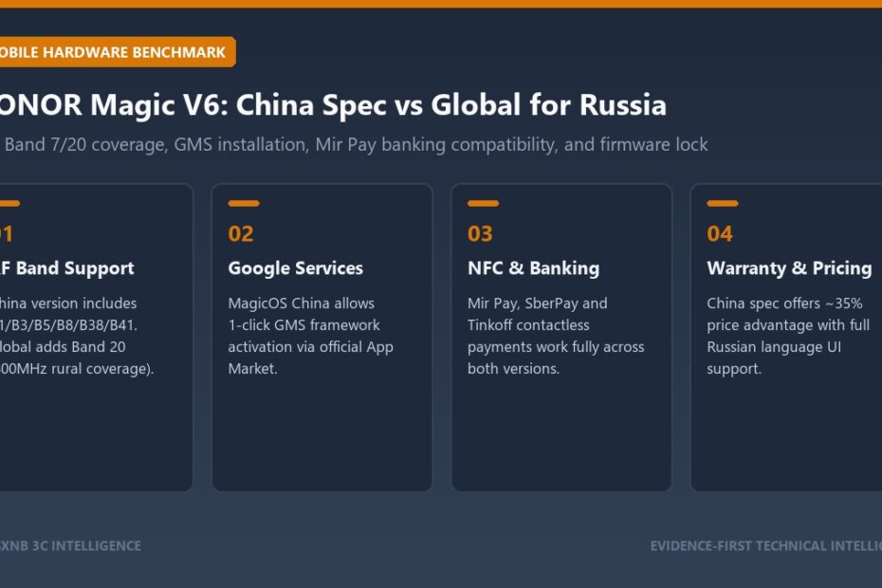Viewport: 882px width, 588px height.
Task: Select the HONOR Magic V6 headline title
Action: tap(333, 104)
